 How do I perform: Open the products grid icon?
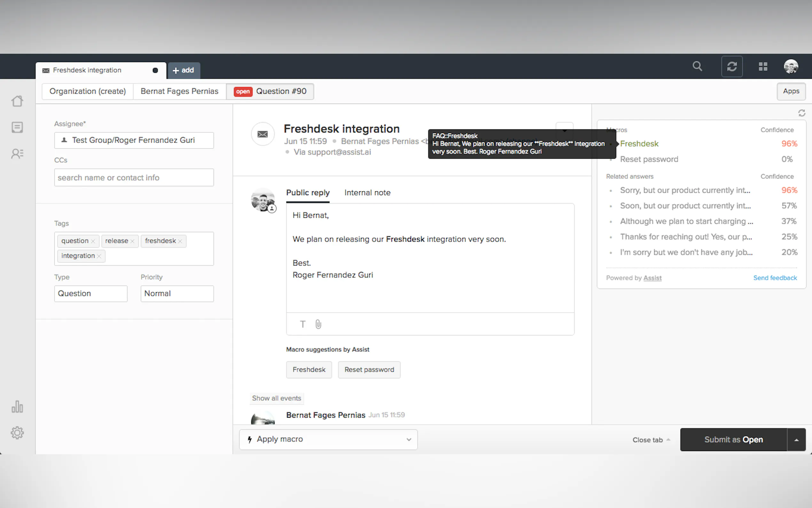(x=763, y=67)
